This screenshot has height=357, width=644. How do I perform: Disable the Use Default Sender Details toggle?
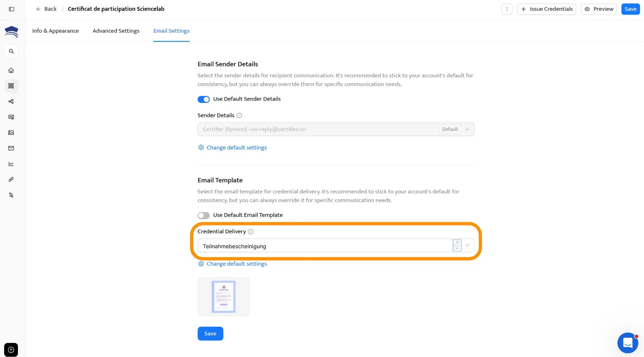[x=204, y=99]
